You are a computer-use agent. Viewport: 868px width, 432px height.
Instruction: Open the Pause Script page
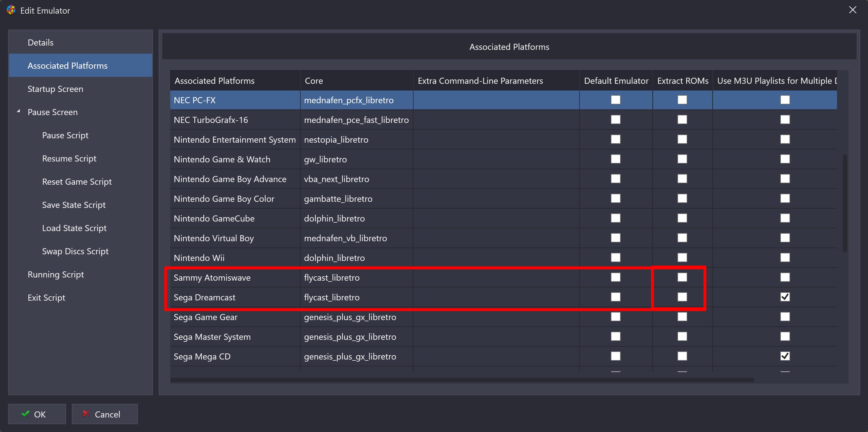(x=65, y=135)
